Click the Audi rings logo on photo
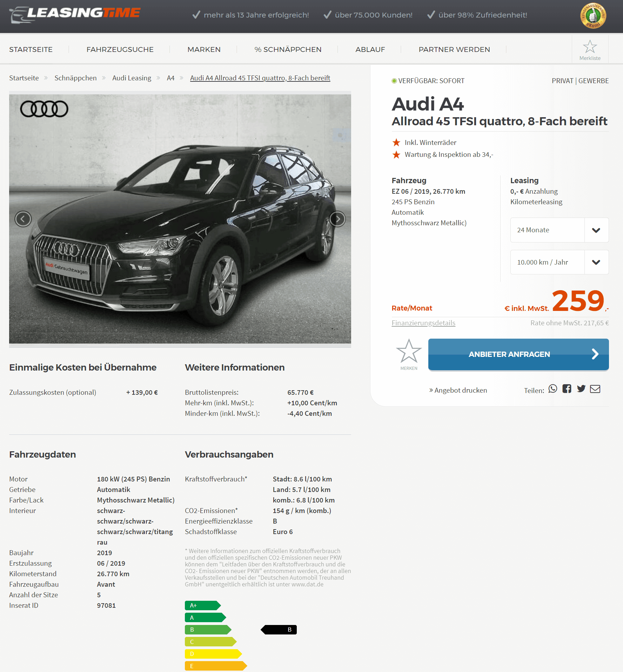 click(44, 109)
